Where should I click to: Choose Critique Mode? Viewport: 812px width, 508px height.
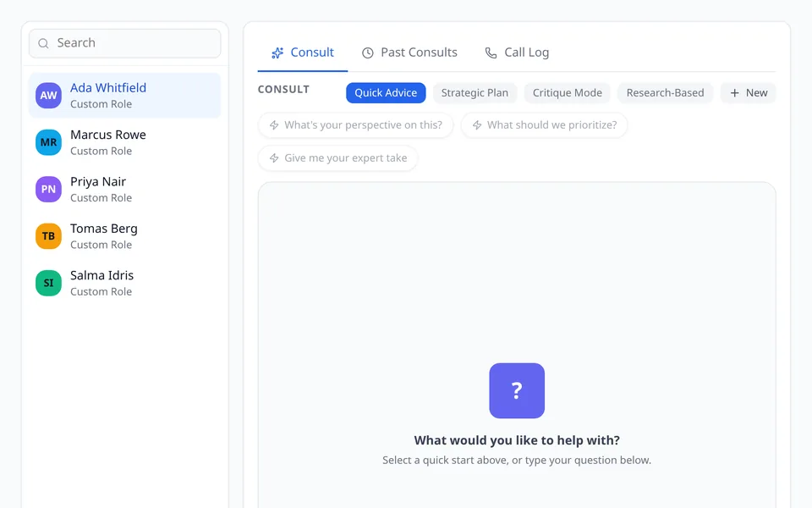567,93
